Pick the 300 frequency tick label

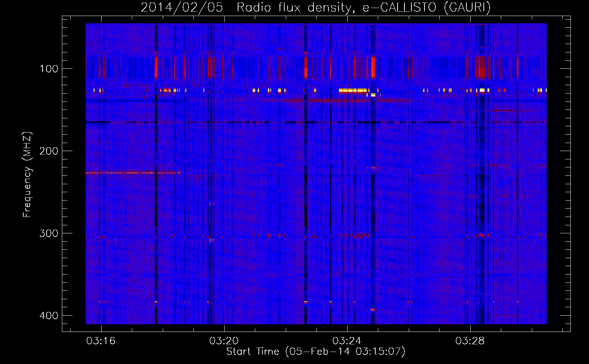point(49,233)
